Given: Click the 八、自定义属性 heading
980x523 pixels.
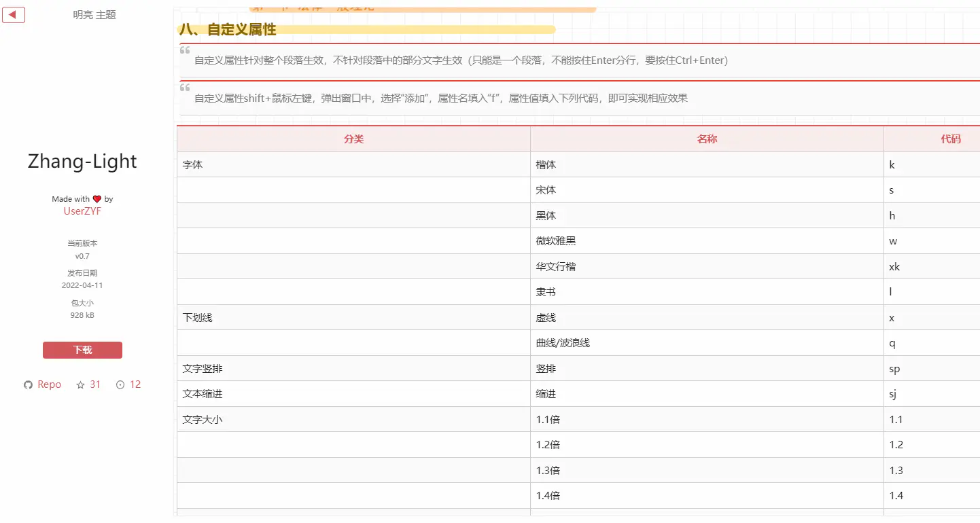Looking at the screenshot, I should (228, 30).
